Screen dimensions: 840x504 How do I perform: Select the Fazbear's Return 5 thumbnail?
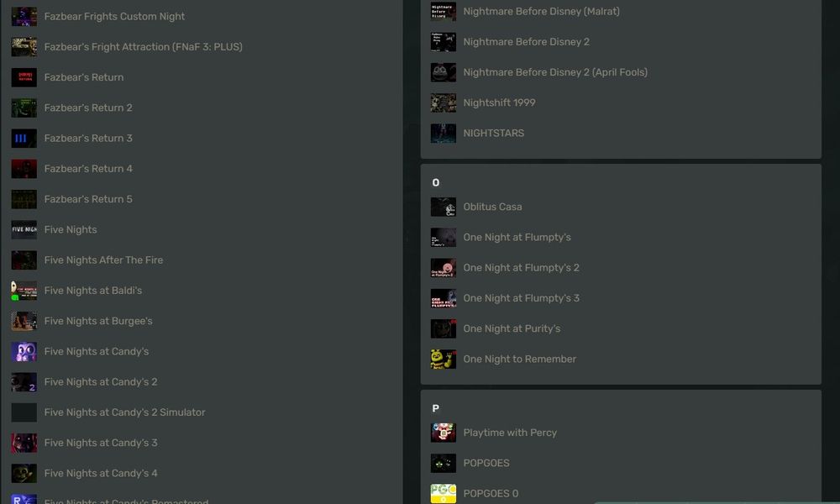[x=24, y=199]
